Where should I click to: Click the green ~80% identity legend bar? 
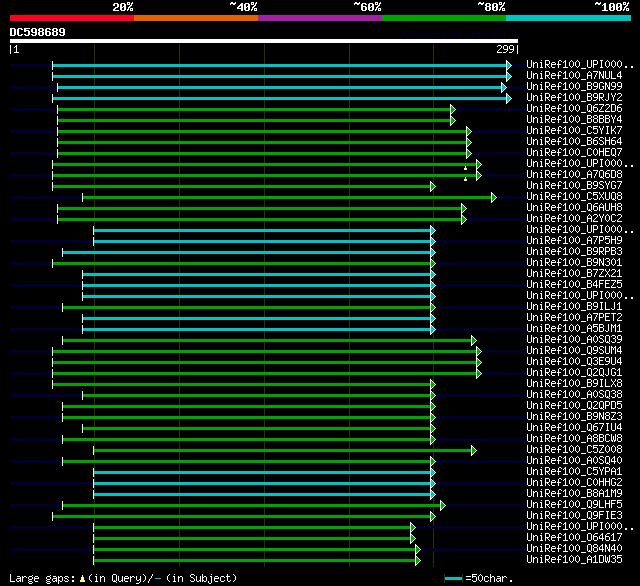point(444,18)
